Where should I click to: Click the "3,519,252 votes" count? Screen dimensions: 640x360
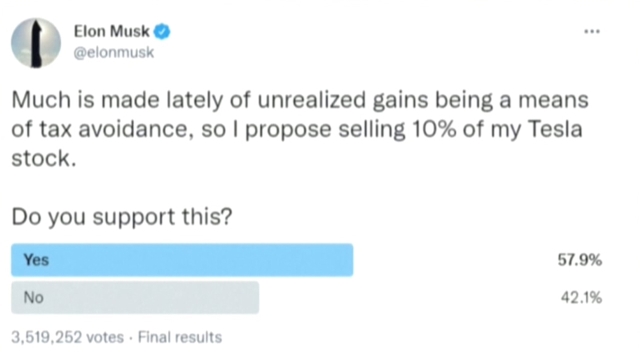(x=67, y=337)
